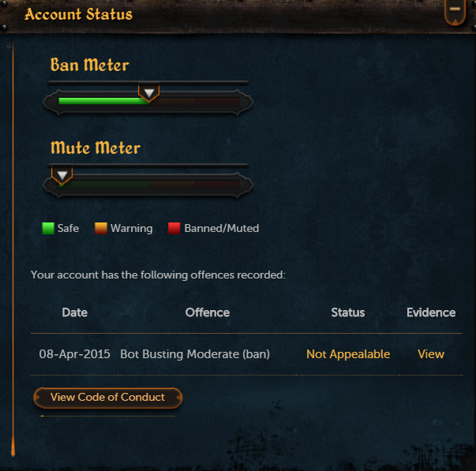Click the green Safe legend swatch
The image size is (476, 471).
tap(48, 228)
